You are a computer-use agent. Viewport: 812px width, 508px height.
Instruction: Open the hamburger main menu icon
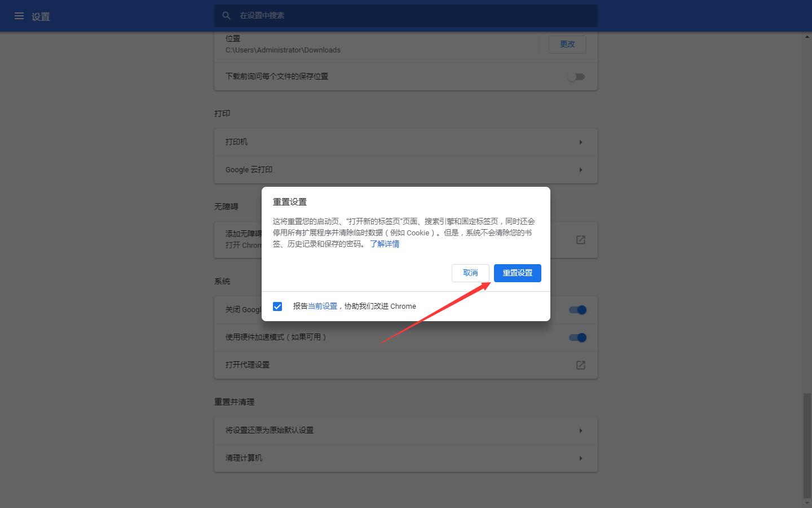pyautogui.click(x=19, y=16)
